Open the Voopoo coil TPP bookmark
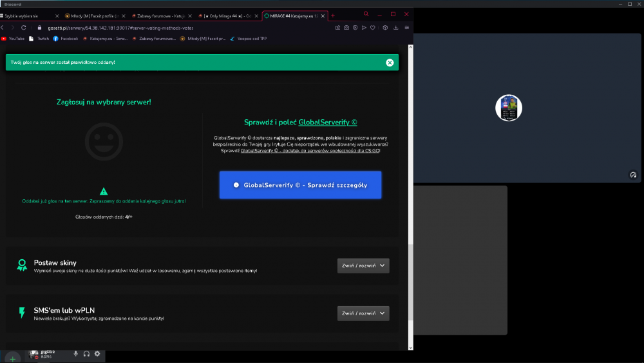The image size is (644, 363). click(249, 39)
